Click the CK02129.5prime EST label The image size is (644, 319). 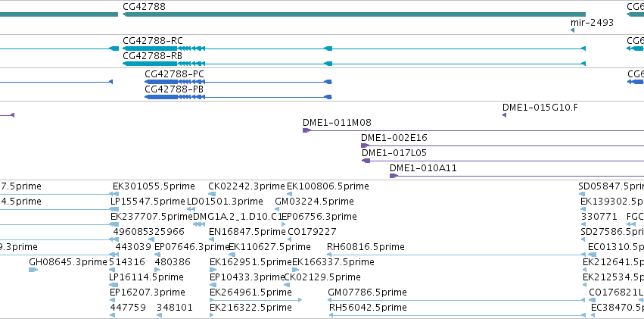322,277
